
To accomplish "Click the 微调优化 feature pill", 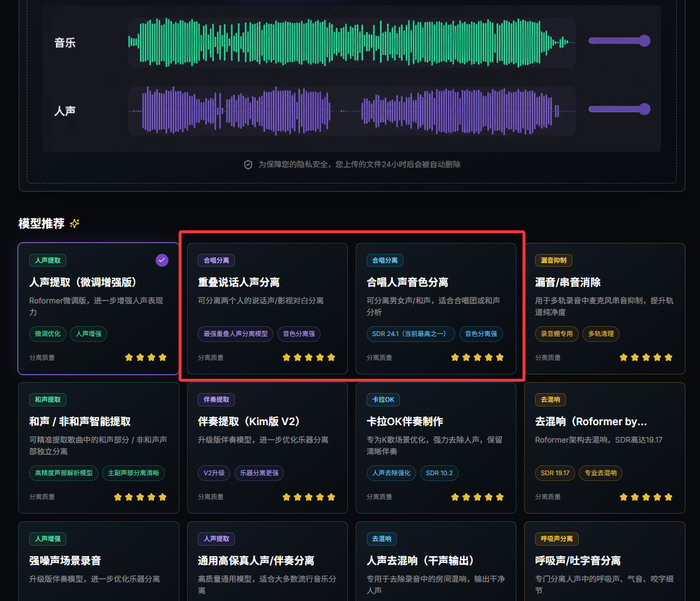I will tap(48, 334).
